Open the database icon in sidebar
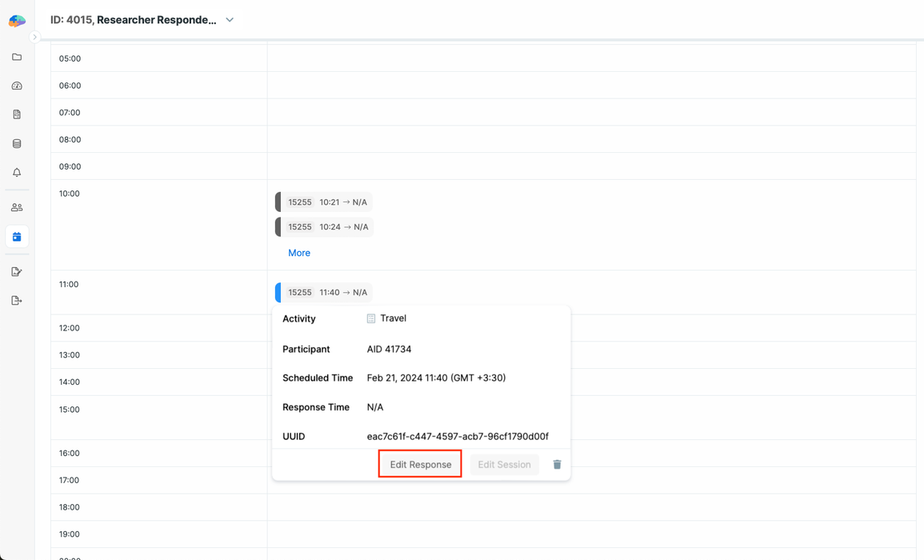Image resolution: width=924 pixels, height=560 pixels. click(x=17, y=144)
